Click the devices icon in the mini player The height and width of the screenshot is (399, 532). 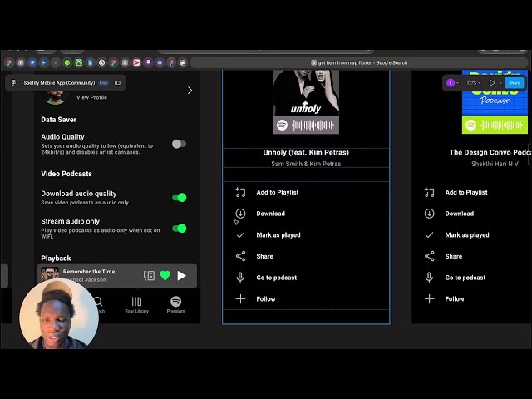click(149, 275)
